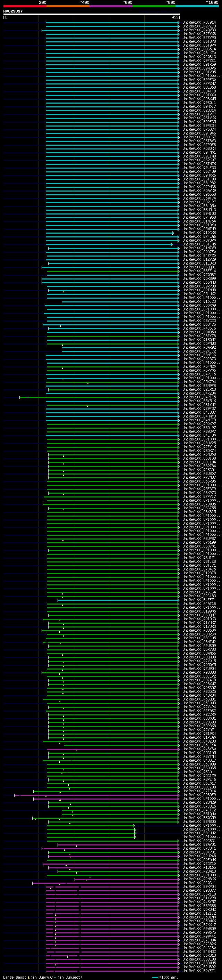The height and width of the screenshot is (980, 222).
Task: Select the UniRef100_Q6CAJ1 label
Action: click(x=199, y=772)
